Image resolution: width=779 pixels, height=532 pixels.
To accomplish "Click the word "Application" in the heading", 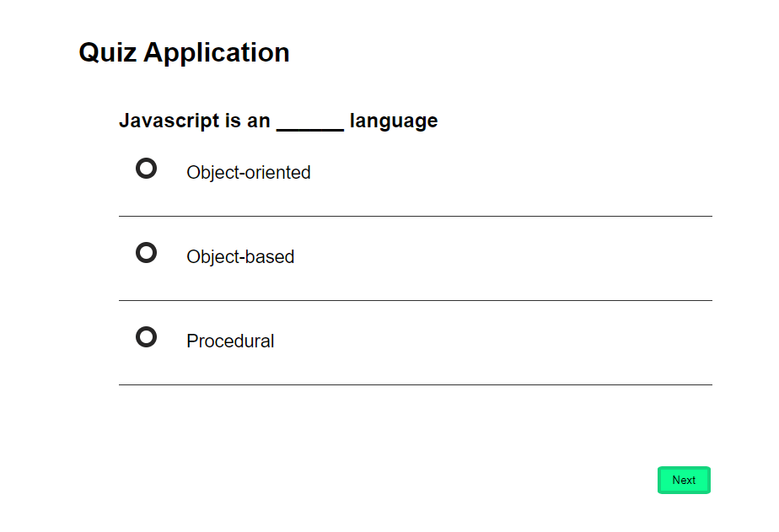I will [217, 52].
